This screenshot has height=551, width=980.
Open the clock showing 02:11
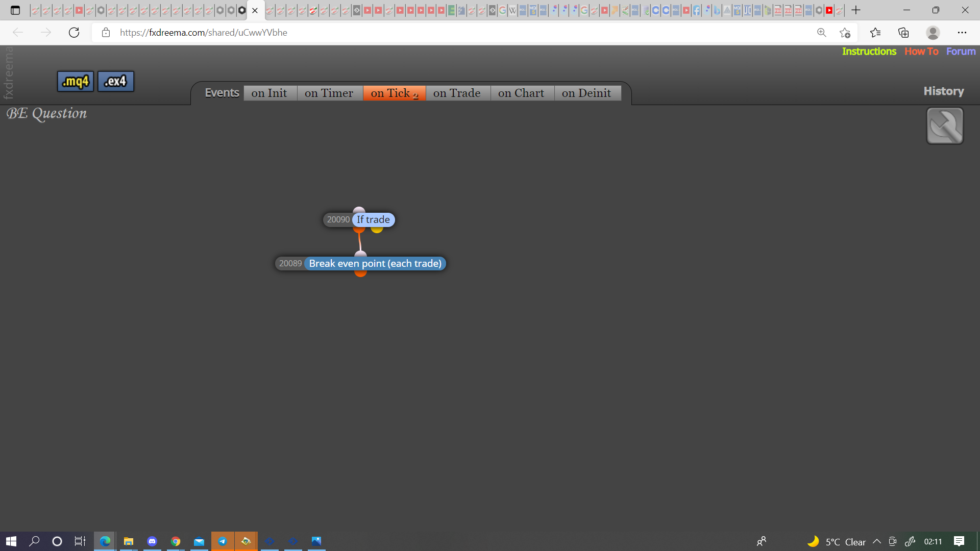click(933, 541)
